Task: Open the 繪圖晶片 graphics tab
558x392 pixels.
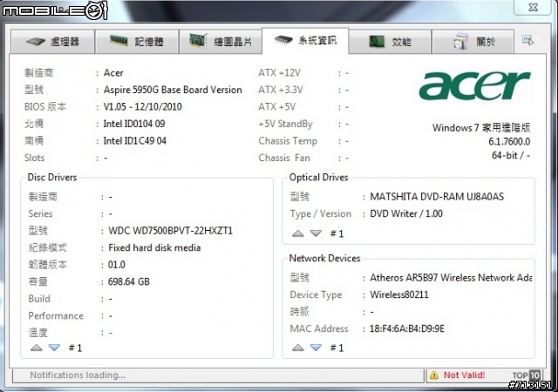Action: (x=221, y=42)
